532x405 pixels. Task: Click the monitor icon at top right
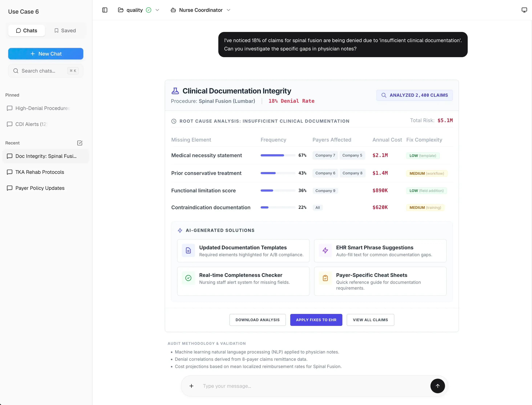pyautogui.click(x=524, y=10)
